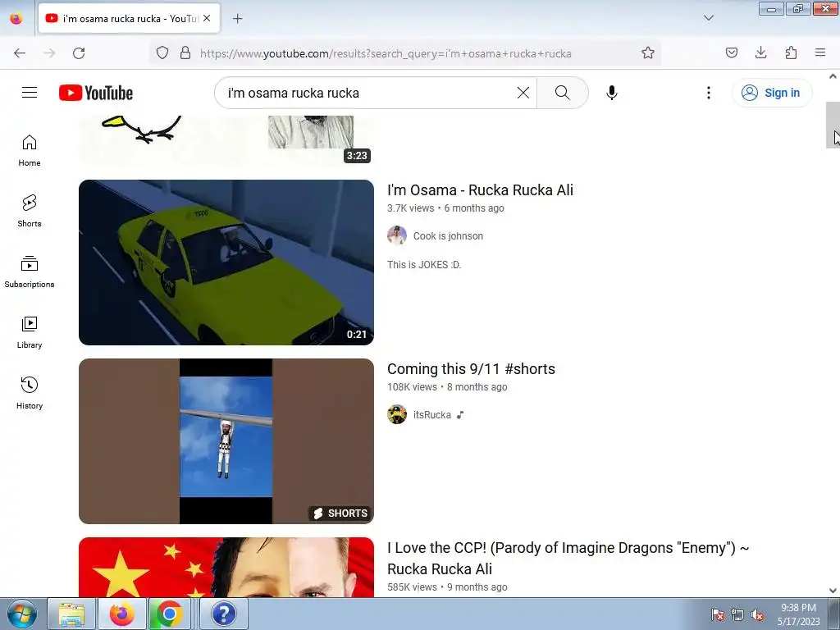Switch to Firefox in taskbar

coord(121,614)
